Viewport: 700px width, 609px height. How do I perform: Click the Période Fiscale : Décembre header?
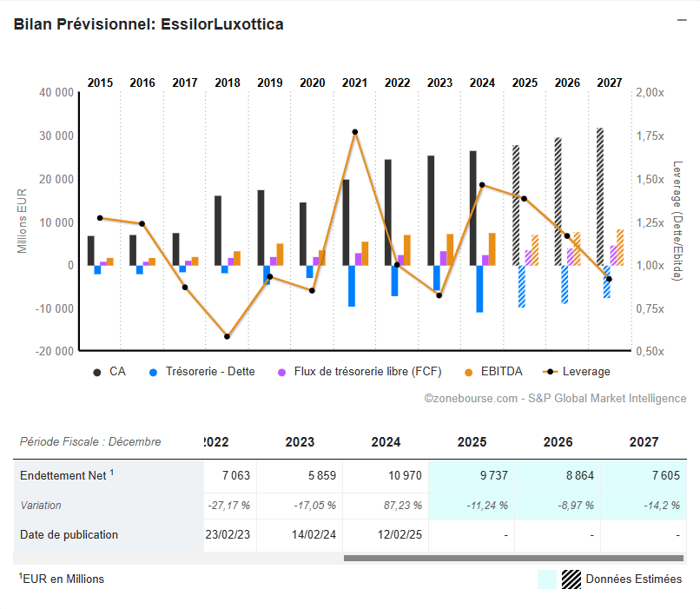click(x=90, y=441)
